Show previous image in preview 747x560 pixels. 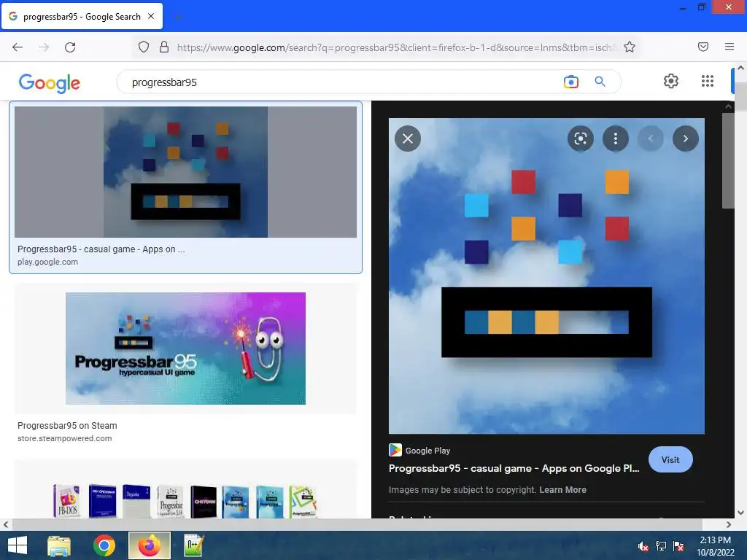[650, 139]
